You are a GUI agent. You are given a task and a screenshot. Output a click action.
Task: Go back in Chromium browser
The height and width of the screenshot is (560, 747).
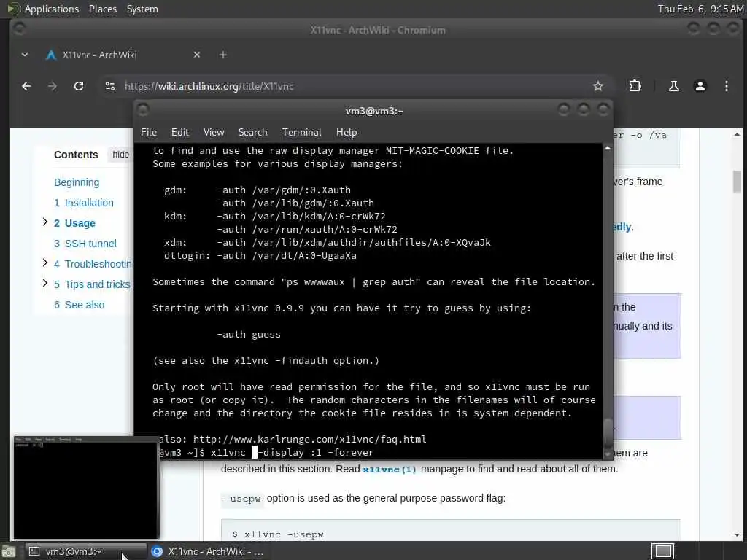[27, 86]
